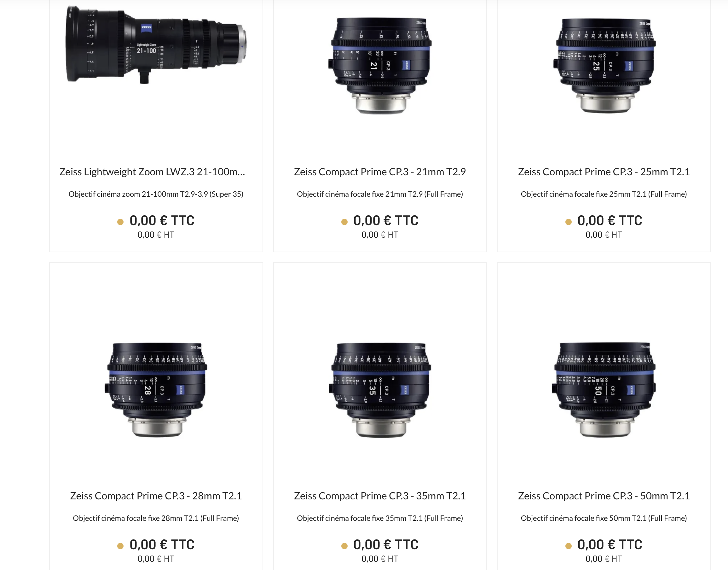The height and width of the screenshot is (570, 728).
Task: Click the gold availability dot on 21mm lens
Action: point(344,222)
